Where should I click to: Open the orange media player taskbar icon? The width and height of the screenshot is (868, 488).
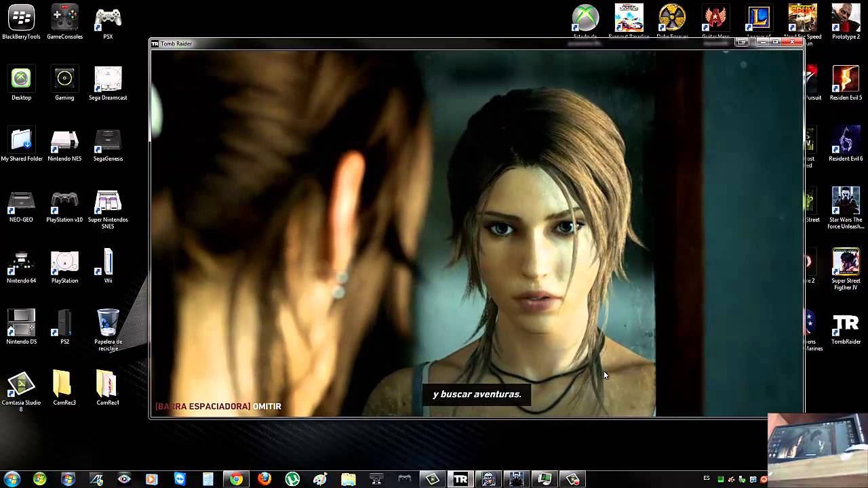152,479
